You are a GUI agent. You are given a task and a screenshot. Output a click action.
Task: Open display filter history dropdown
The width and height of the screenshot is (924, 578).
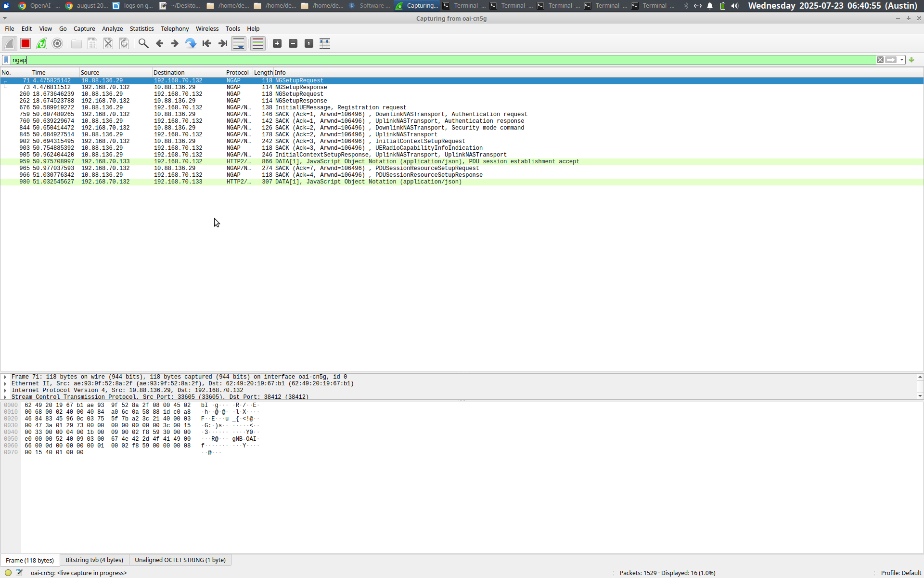[x=902, y=60]
